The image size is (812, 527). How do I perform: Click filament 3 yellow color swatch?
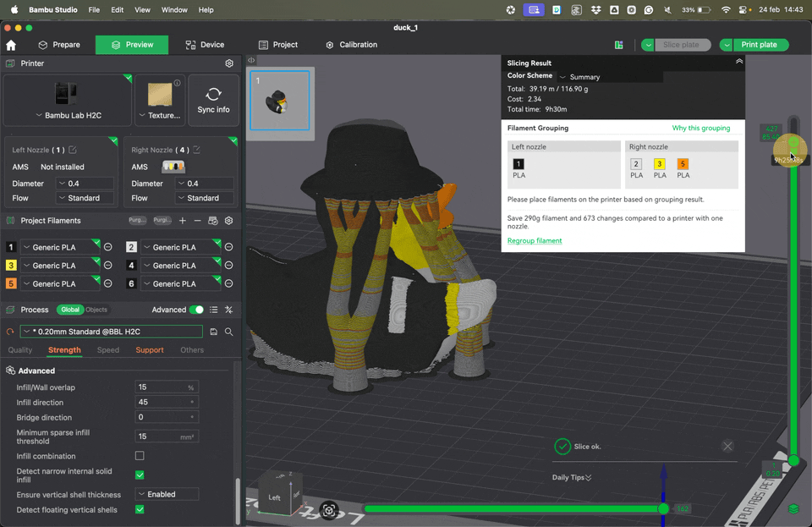[11, 266]
